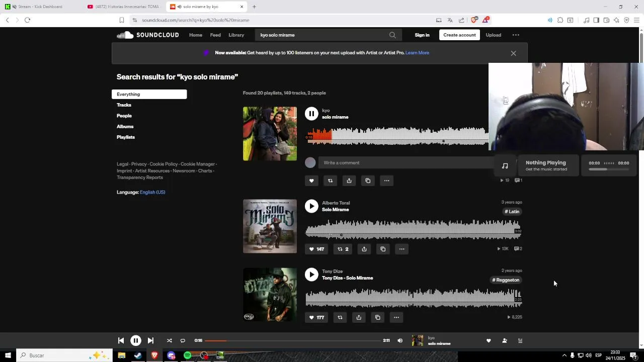Switch to the Stream - Kick Dashboard tab

click(40, 7)
